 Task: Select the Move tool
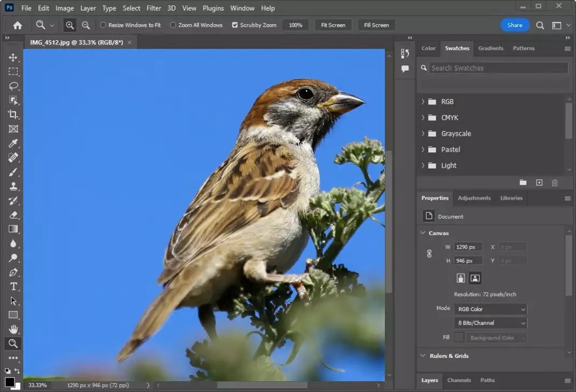pos(13,58)
